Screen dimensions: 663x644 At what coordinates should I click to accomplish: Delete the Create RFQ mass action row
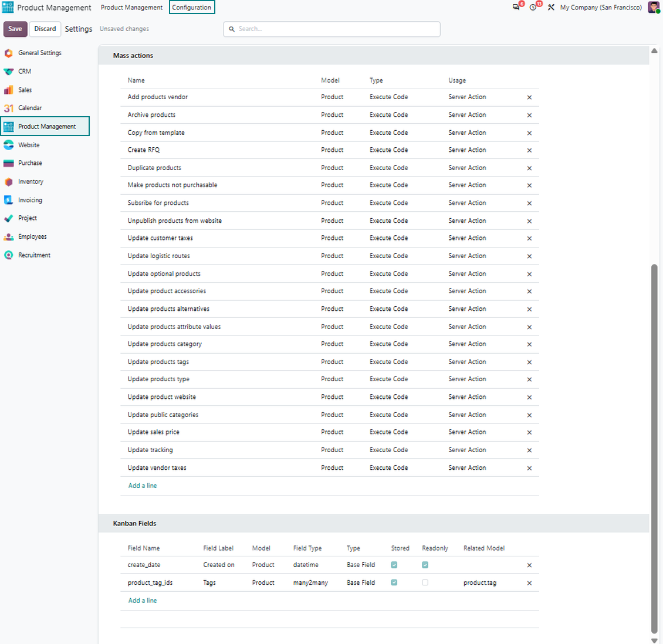[x=529, y=150]
